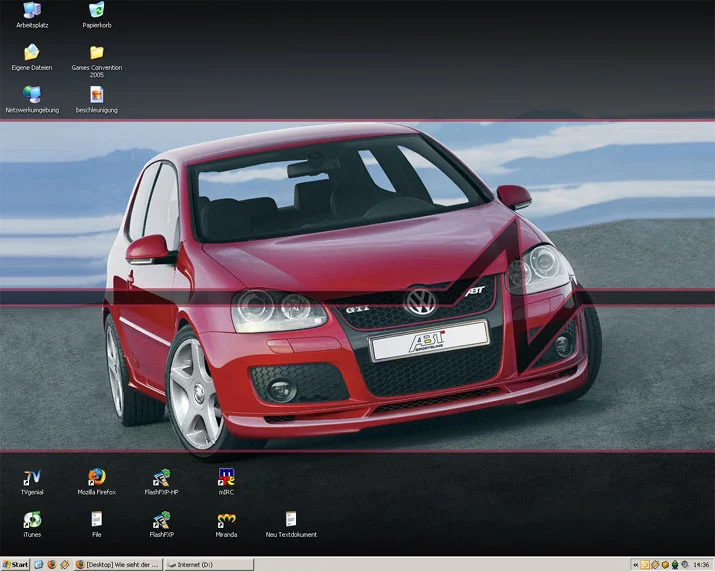The width and height of the screenshot is (715, 572).
Task: Open the FlashFXP-HP shortcut
Action: 161,477
